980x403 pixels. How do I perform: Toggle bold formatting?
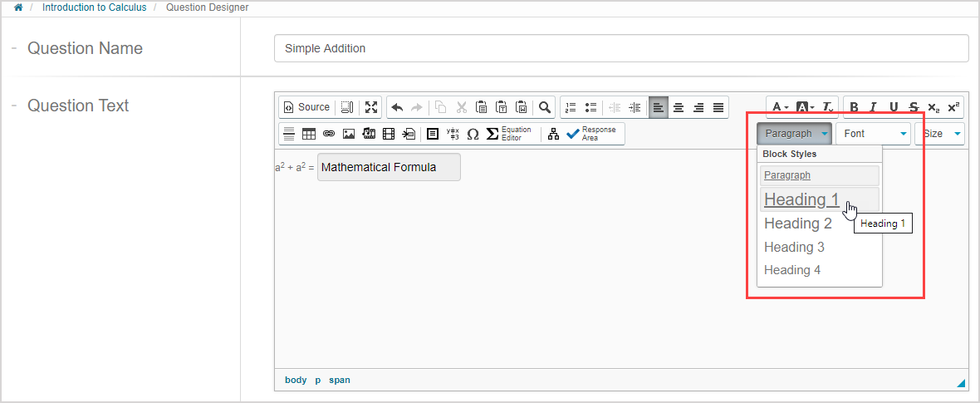(855, 107)
